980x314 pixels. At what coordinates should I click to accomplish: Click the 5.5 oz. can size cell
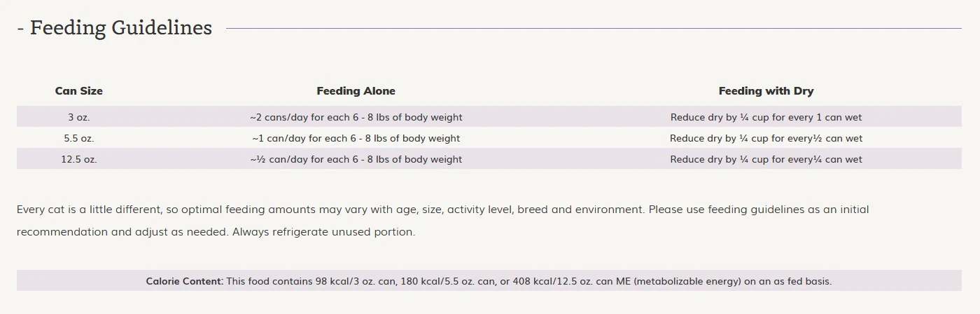(79, 138)
